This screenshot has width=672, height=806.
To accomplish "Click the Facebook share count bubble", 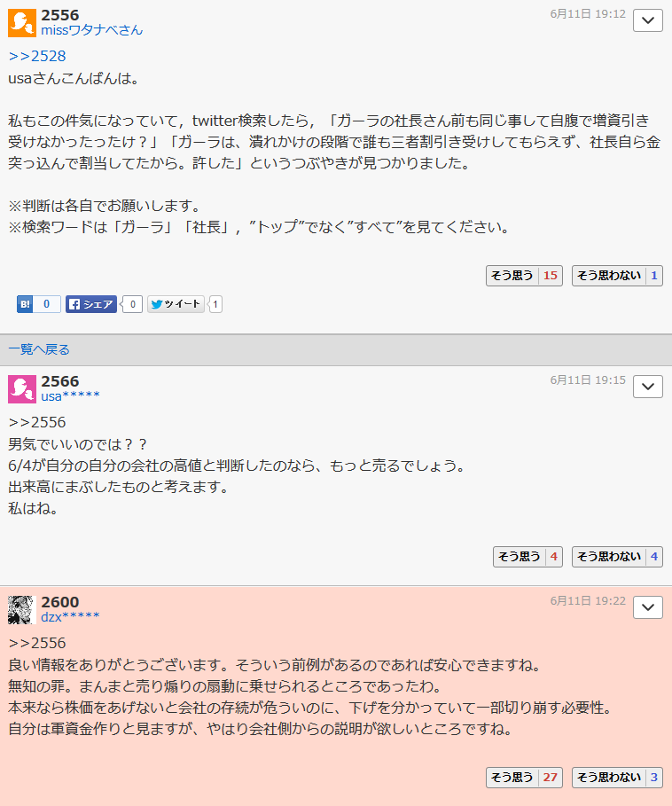I will pyautogui.click(x=132, y=304).
